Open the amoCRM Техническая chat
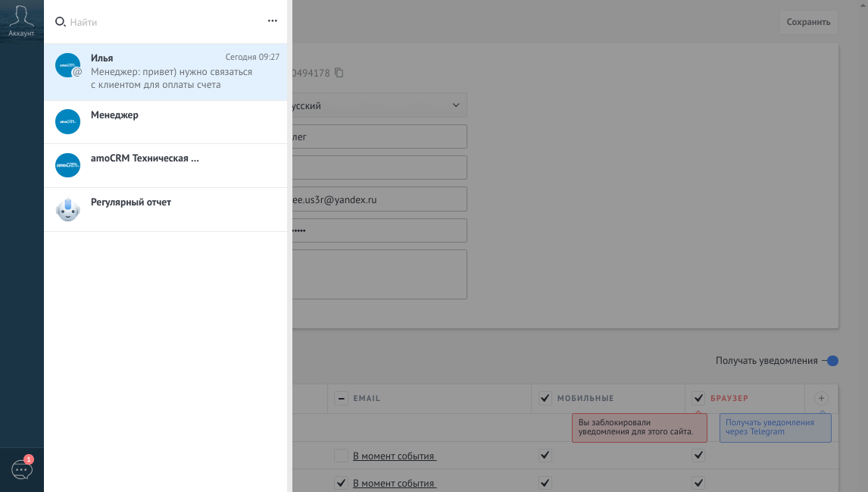Image resolution: width=868 pixels, height=492 pixels. click(145, 158)
